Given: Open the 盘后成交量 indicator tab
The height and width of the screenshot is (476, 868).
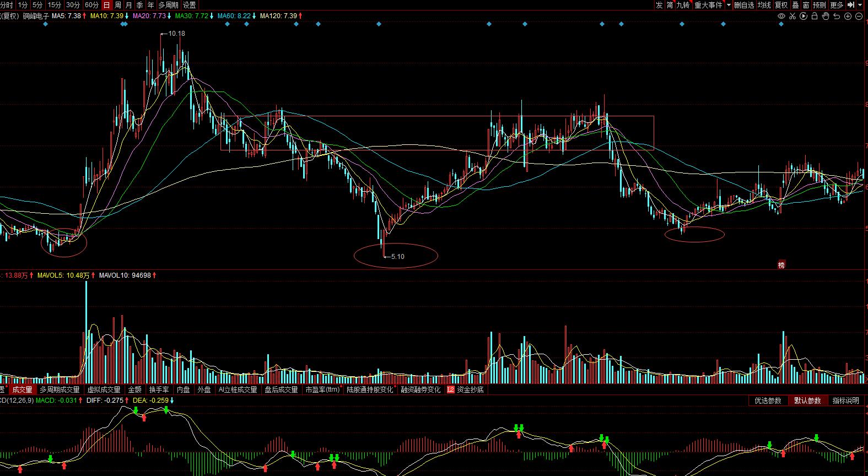Looking at the screenshot, I should 281,390.
